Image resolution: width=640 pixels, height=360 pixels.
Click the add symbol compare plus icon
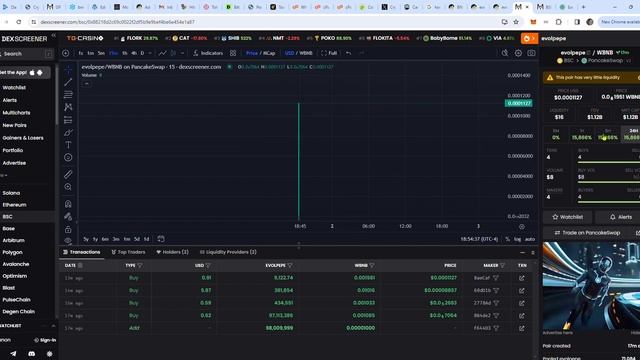(66, 53)
